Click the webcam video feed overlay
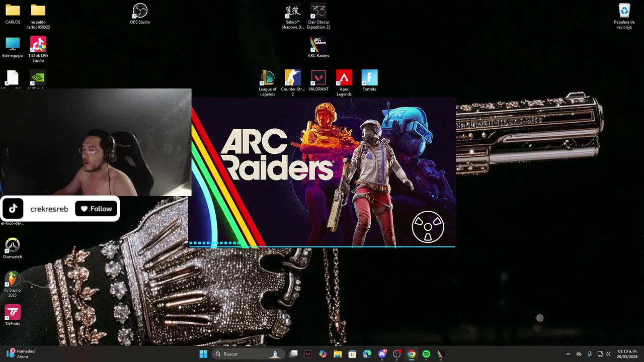This screenshot has width=644, height=362. 96,142
